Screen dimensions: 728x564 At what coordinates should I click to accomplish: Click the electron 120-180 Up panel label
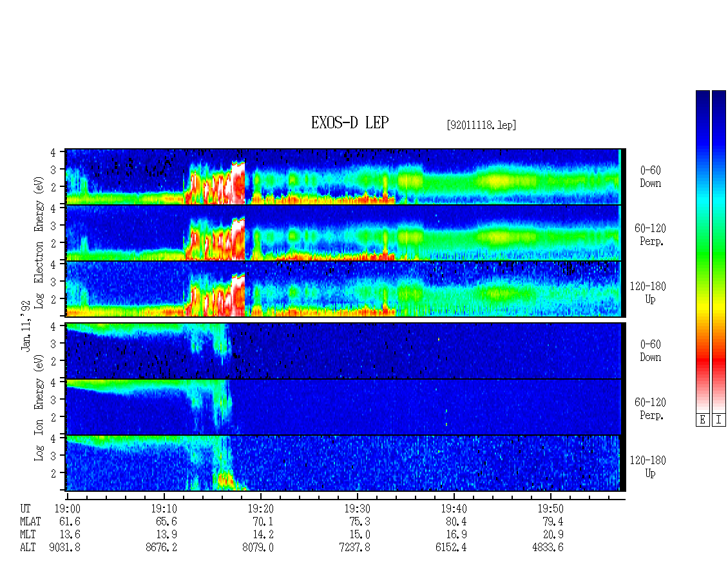point(647,293)
